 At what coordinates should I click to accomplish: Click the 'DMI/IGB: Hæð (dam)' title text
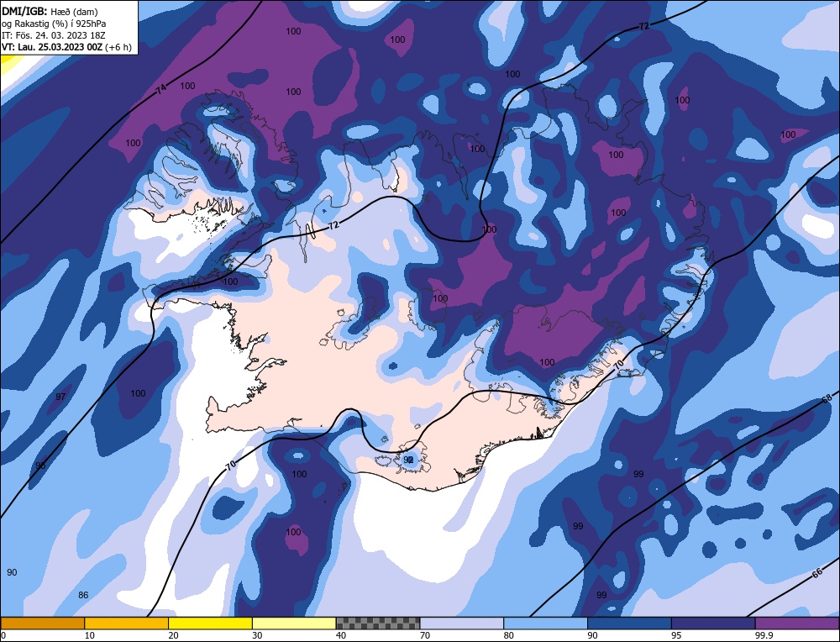click(50, 11)
